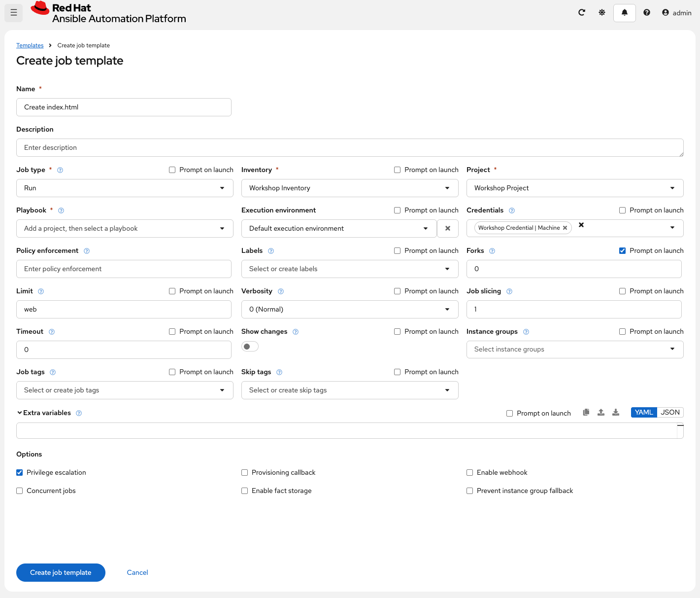Click the refresh icon in header
The height and width of the screenshot is (598, 700).
[x=582, y=13]
